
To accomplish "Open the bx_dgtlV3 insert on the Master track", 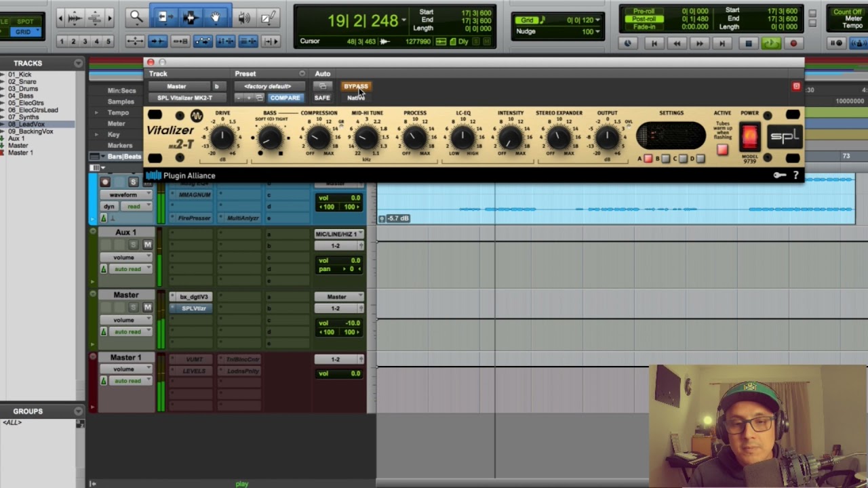I will 194,297.
